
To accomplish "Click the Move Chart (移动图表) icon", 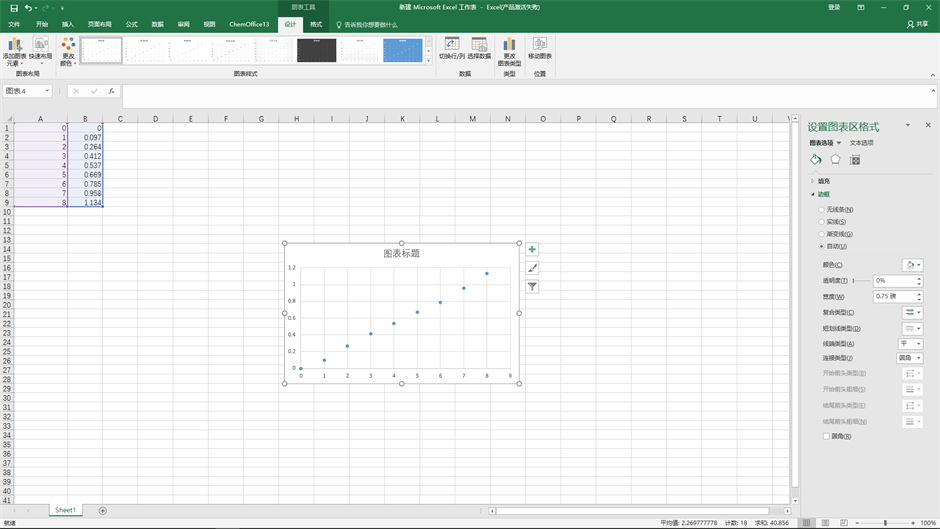I will click(539, 45).
